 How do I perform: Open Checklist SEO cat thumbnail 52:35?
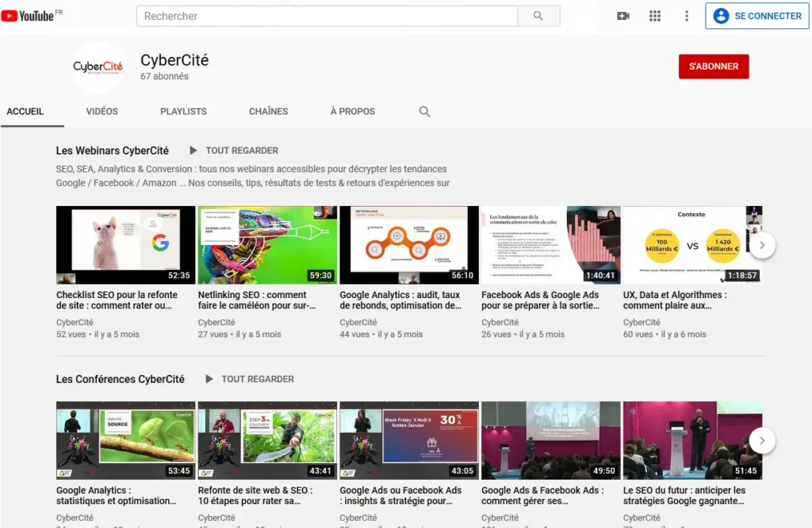pos(126,245)
